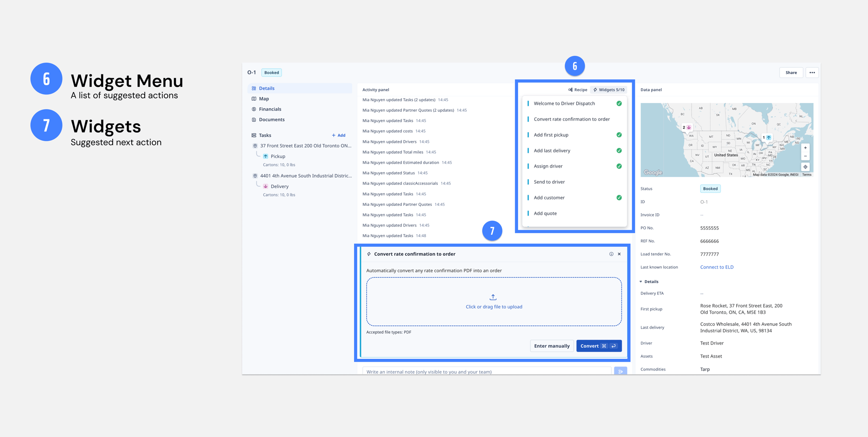
Task: Click green check beside Add first pickup
Action: [x=619, y=135]
